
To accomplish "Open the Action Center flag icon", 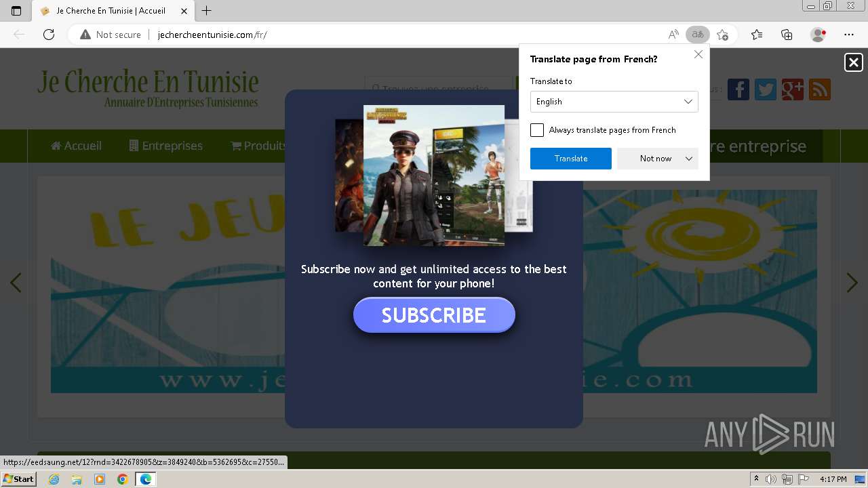I will pyautogui.click(x=802, y=479).
